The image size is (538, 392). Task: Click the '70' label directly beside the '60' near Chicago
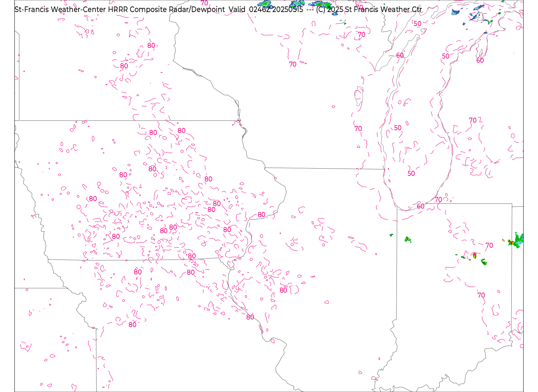click(439, 200)
